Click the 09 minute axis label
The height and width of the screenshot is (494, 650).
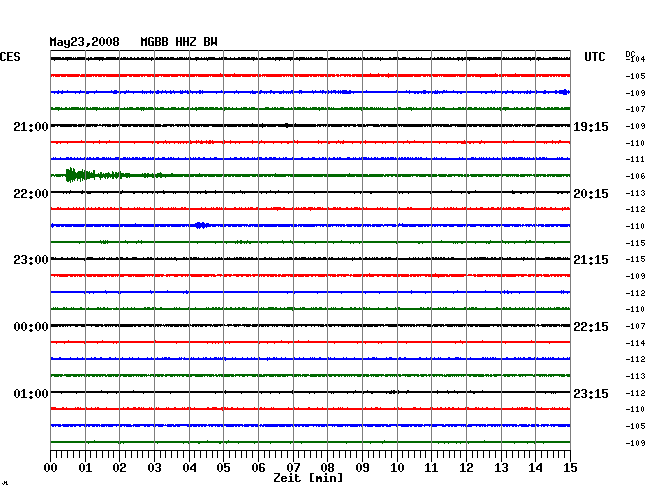click(x=362, y=468)
